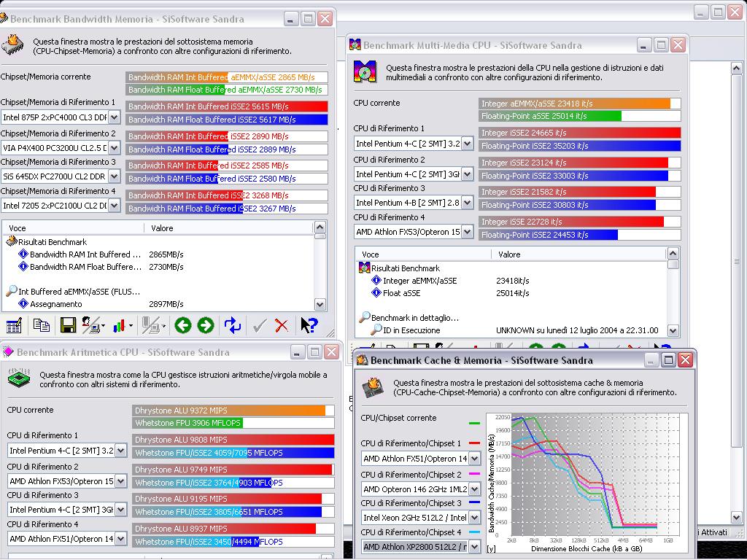Click the Valore column header in Memory window
Screen dimensions: 747x560
tap(229, 228)
